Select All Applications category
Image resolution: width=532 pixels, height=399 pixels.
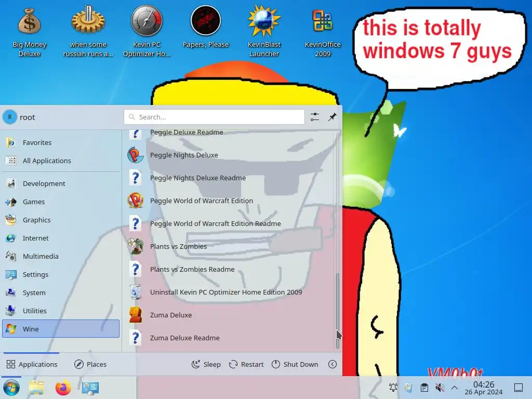61,161
